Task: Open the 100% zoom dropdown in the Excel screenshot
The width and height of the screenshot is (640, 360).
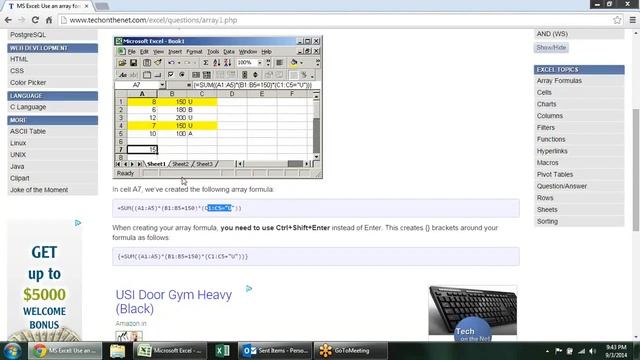Action: [260, 63]
